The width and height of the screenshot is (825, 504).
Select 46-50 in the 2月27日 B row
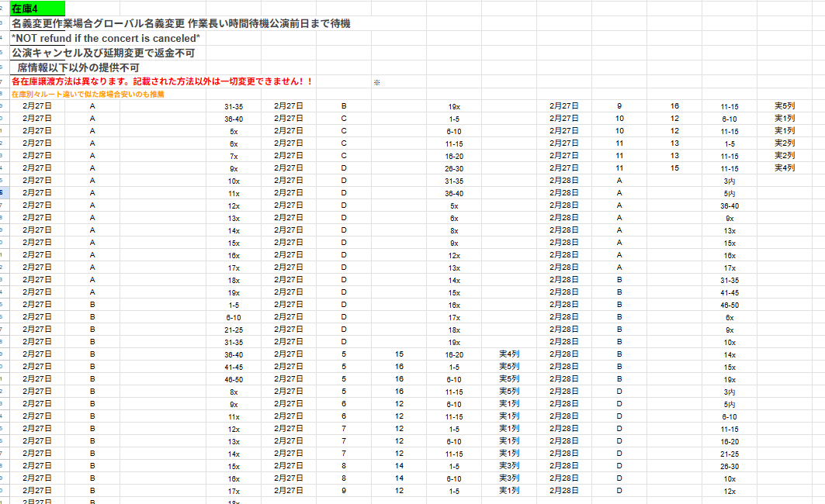[234, 379]
